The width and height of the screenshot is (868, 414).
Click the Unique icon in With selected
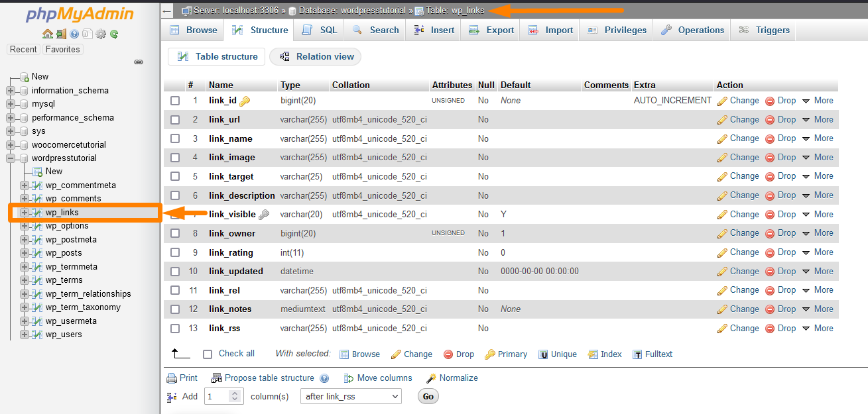[543, 354]
